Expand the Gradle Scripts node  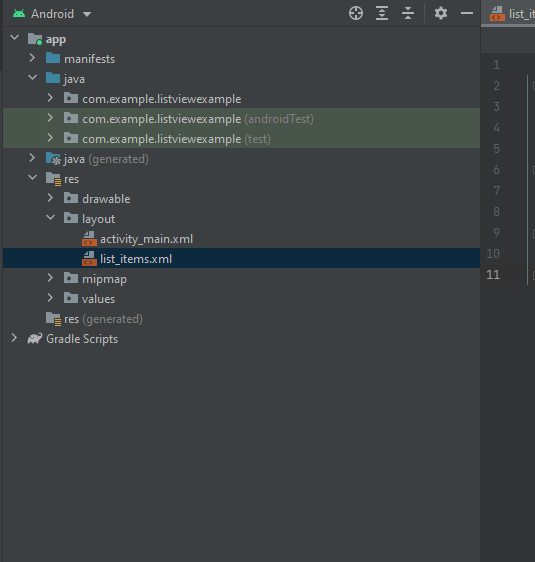point(14,338)
